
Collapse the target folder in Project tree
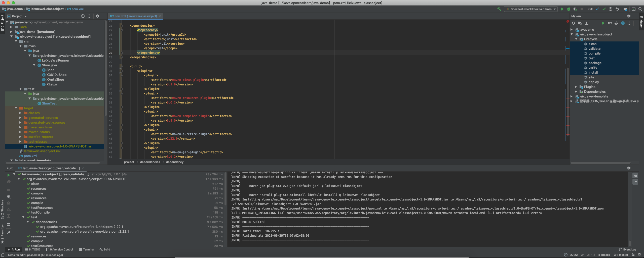(x=16, y=108)
